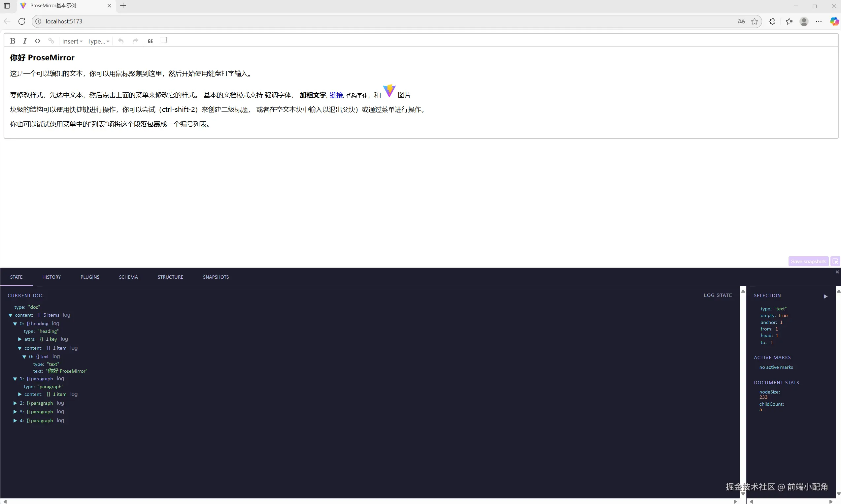Open browser extensions puzzle icon
This screenshot has height=504, width=841.
772,21
